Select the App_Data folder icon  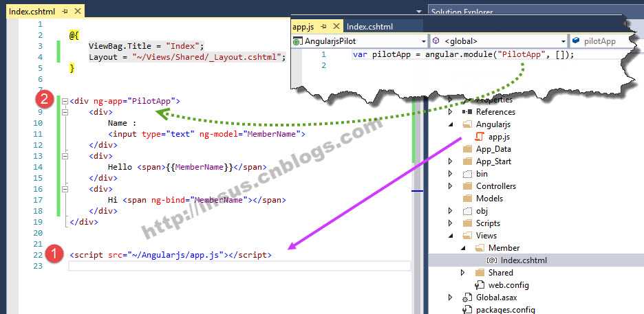point(467,149)
